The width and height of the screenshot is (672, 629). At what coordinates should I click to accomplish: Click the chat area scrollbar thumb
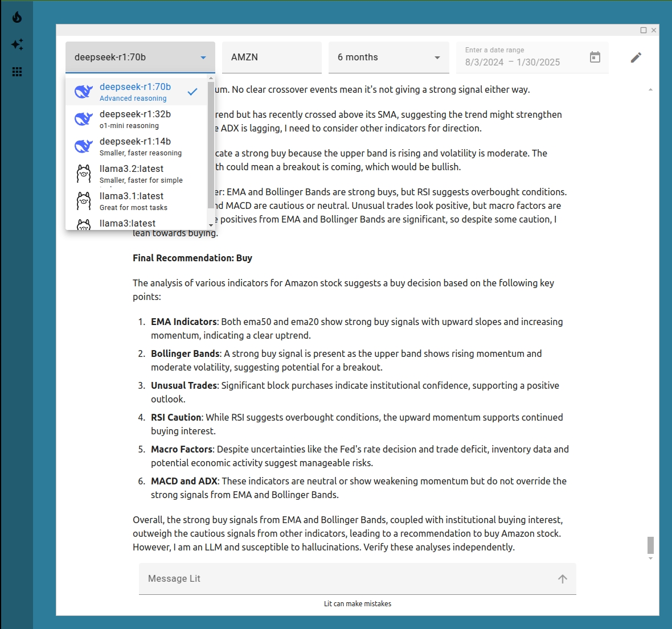(650, 545)
